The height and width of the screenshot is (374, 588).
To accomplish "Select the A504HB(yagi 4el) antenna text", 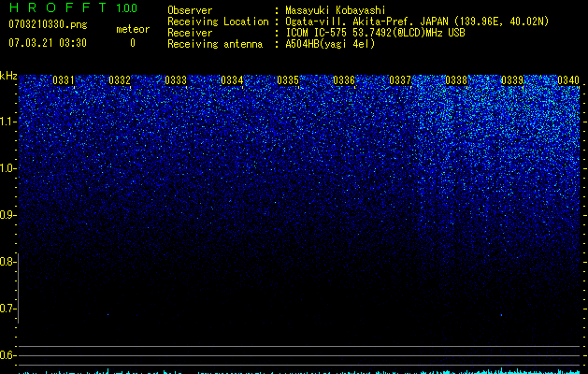I will coord(330,44).
